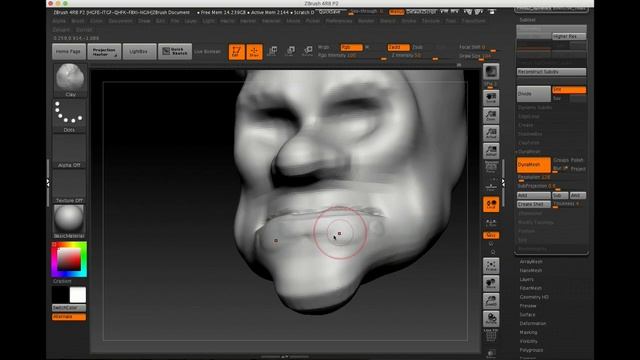Expand the Geometry HD subpalette

(534, 297)
